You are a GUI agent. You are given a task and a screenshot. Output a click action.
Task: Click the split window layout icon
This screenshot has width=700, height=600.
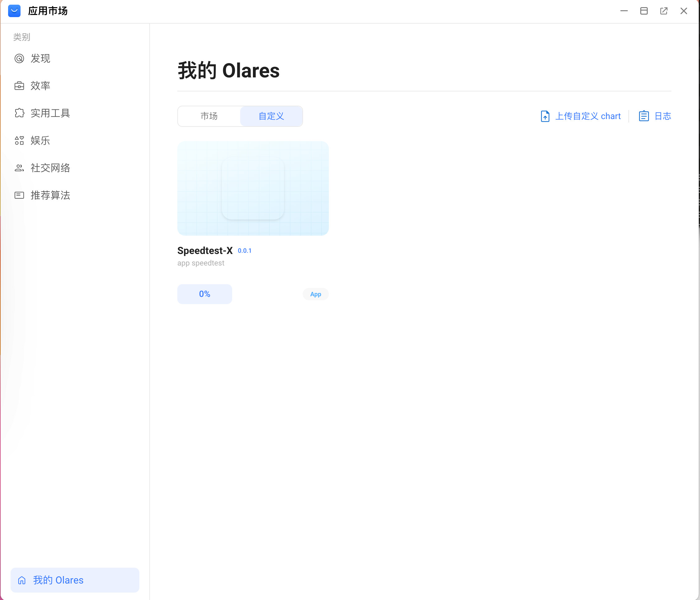coord(644,11)
